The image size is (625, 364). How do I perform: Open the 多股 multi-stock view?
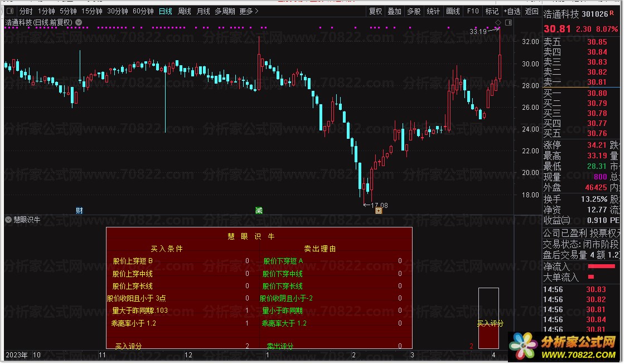[414, 11]
